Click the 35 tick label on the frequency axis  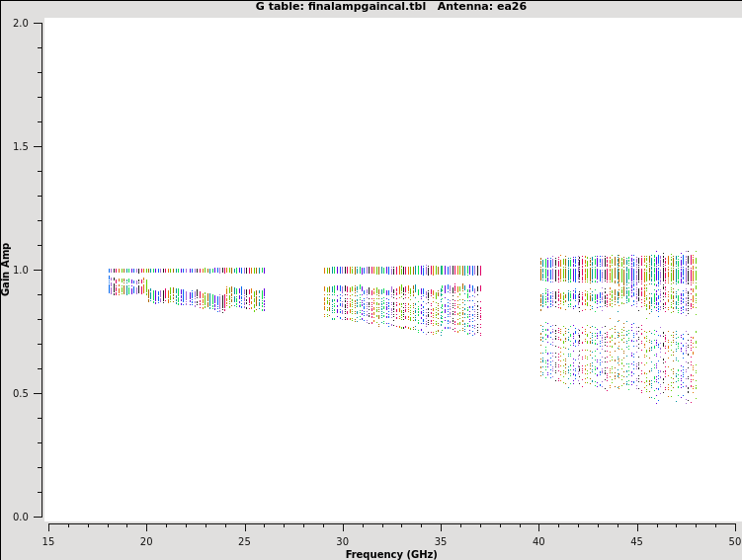441,541
